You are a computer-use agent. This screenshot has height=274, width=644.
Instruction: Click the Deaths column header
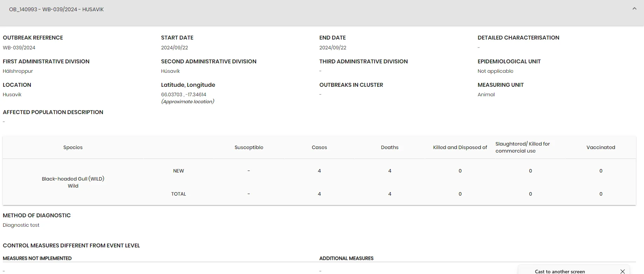[390, 147]
